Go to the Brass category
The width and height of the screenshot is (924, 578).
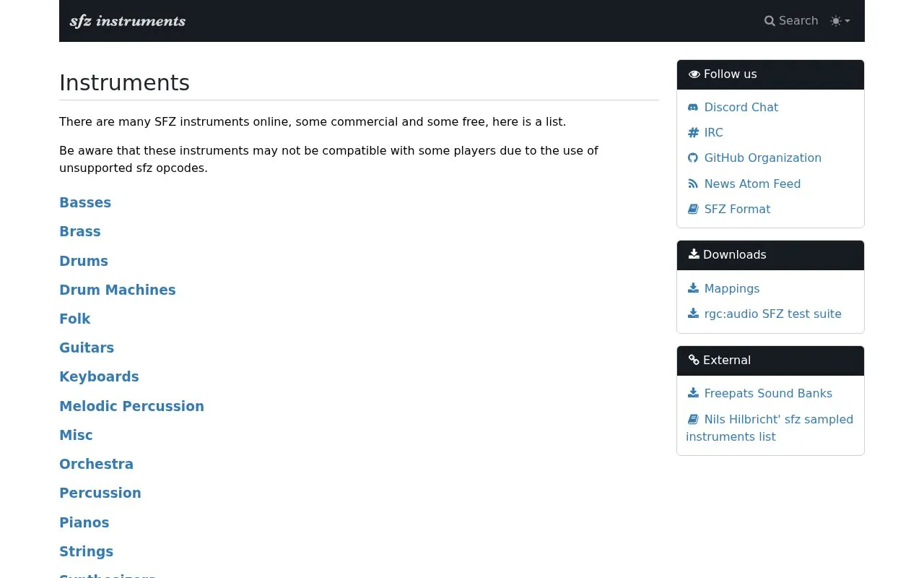[x=80, y=231]
